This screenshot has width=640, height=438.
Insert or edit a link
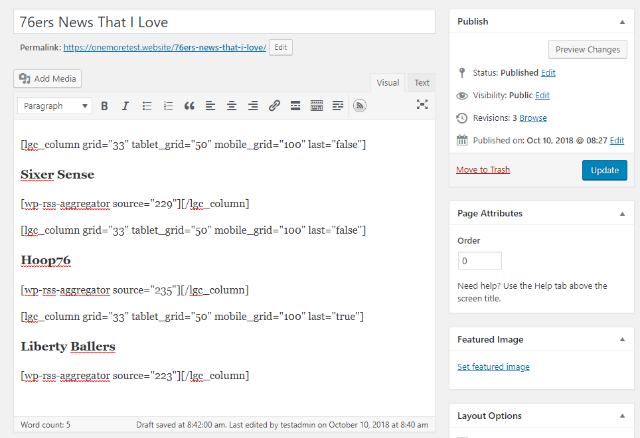274,106
